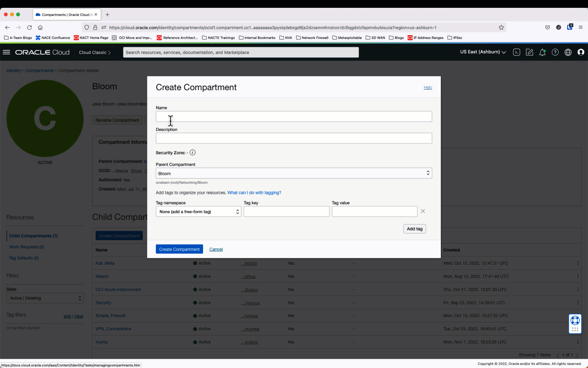Focus the Description input field

click(294, 138)
